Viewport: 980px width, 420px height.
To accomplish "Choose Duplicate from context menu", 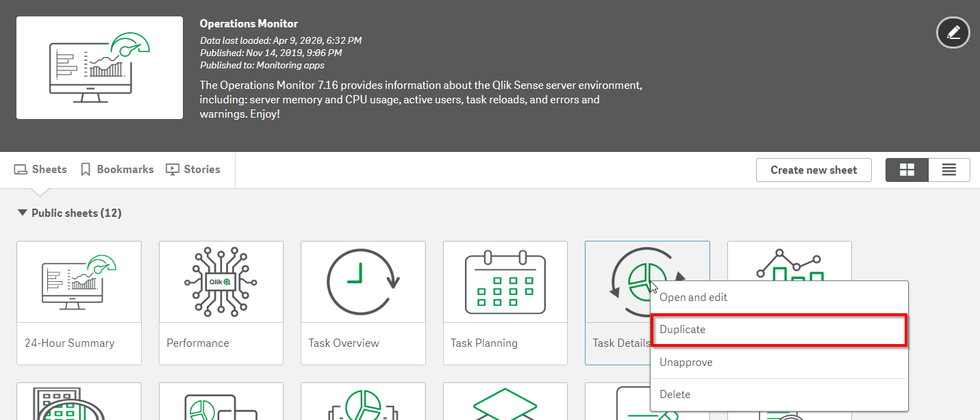I will pos(779,330).
